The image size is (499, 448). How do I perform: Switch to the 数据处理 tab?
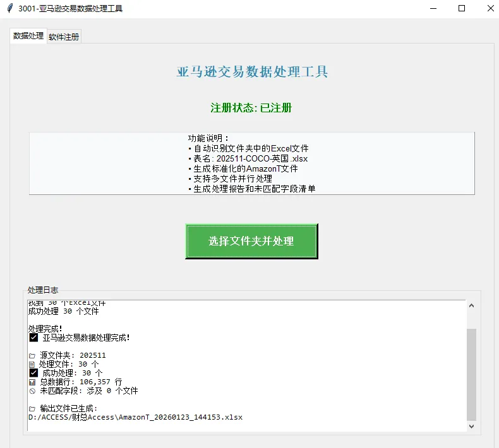click(x=28, y=36)
